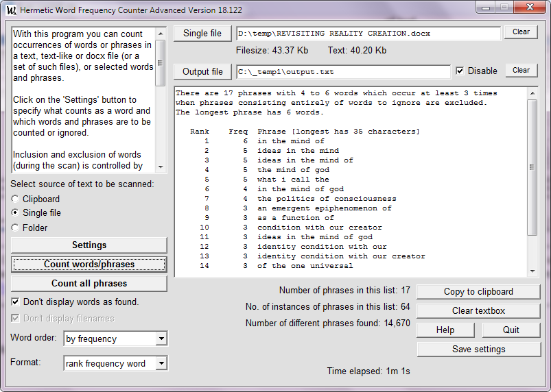Image resolution: width=551 pixels, height=392 pixels.
Task: Open the Settings dialog
Action: coord(89,245)
